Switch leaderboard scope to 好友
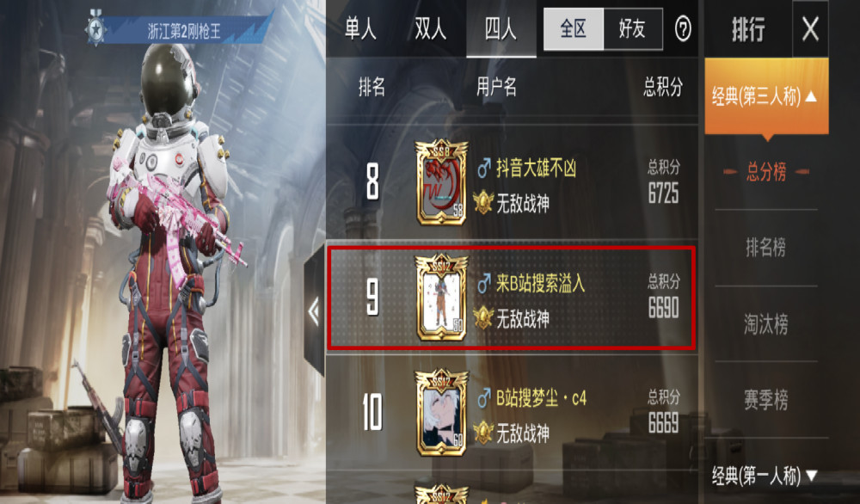 632,29
